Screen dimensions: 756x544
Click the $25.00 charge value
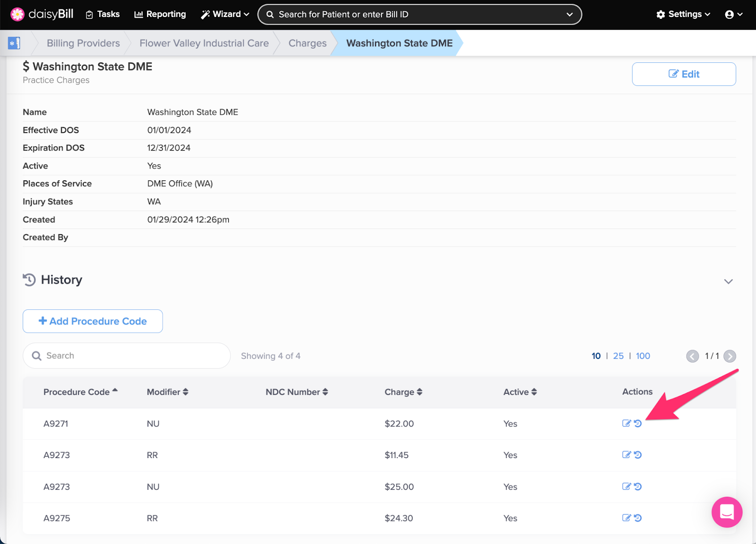click(x=399, y=487)
